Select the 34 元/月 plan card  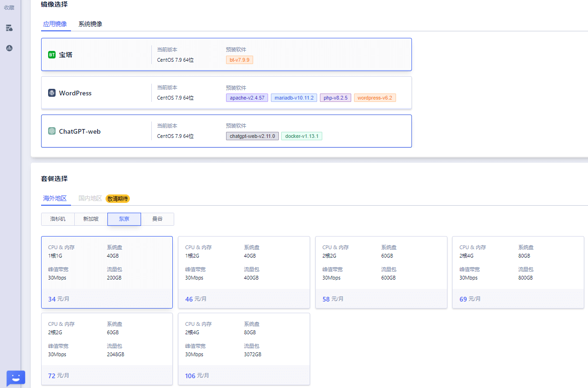[107, 272]
